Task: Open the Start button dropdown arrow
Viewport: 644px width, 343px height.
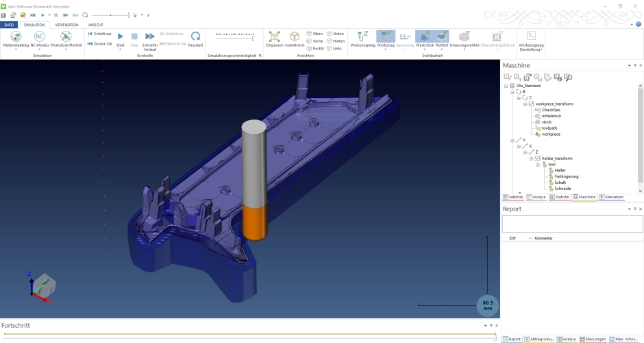Action: (121, 49)
